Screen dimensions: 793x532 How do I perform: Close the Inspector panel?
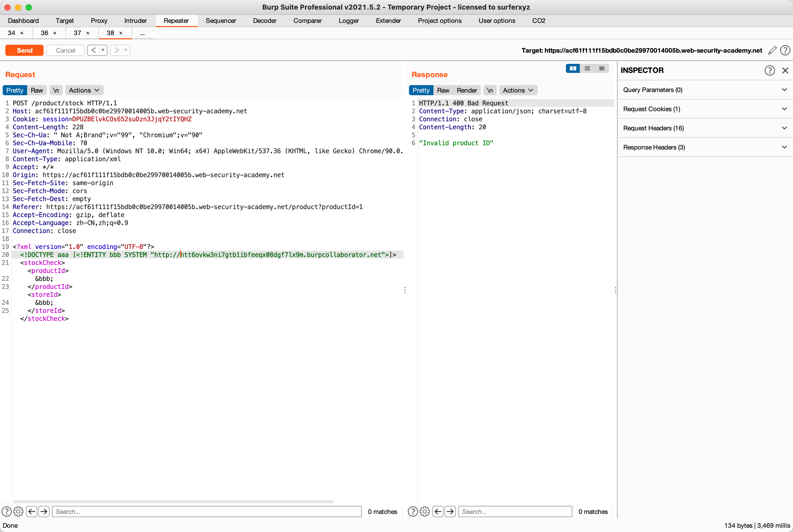pyautogui.click(x=785, y=70)
